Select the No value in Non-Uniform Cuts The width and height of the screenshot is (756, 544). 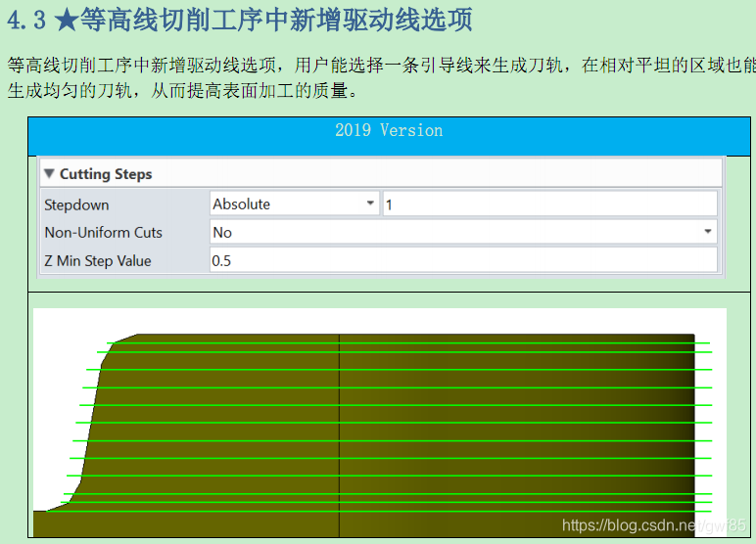pyautogui.click(x=223, y=233)
